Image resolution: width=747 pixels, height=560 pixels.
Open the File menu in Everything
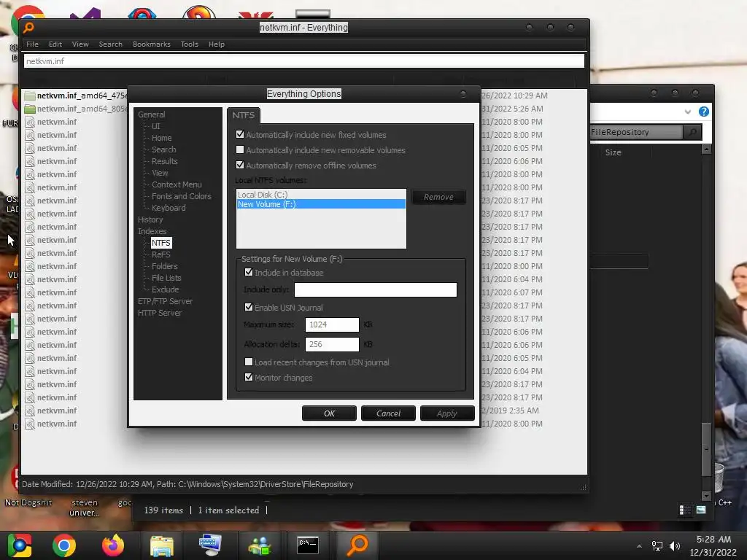(32, 44)
